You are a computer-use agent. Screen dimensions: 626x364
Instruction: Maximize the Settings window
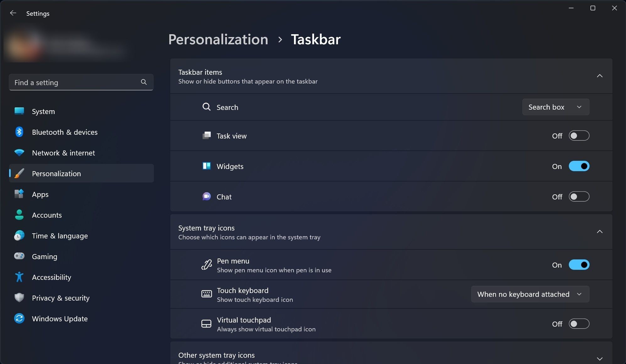[x=593, y=8]
